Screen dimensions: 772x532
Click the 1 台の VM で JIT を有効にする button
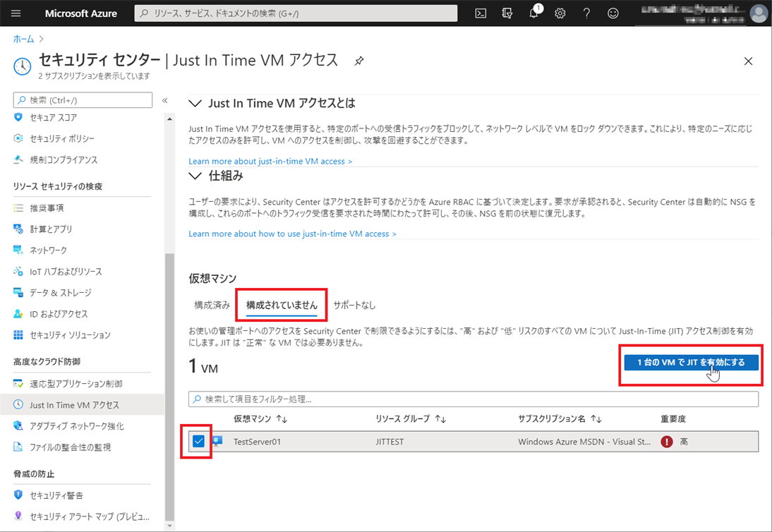click(x=692, y=362)
